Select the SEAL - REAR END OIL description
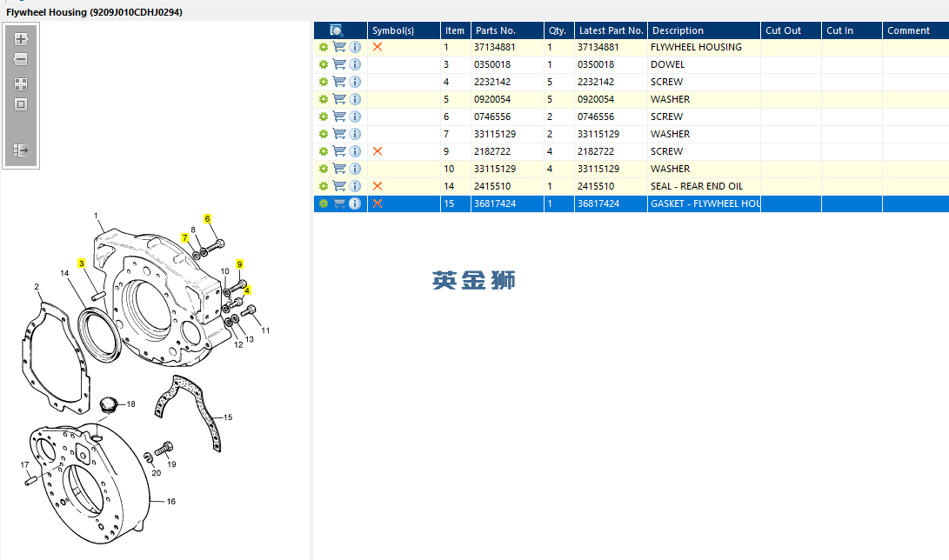The width and height of the screenshot is (949, 560). pos(697,186)
